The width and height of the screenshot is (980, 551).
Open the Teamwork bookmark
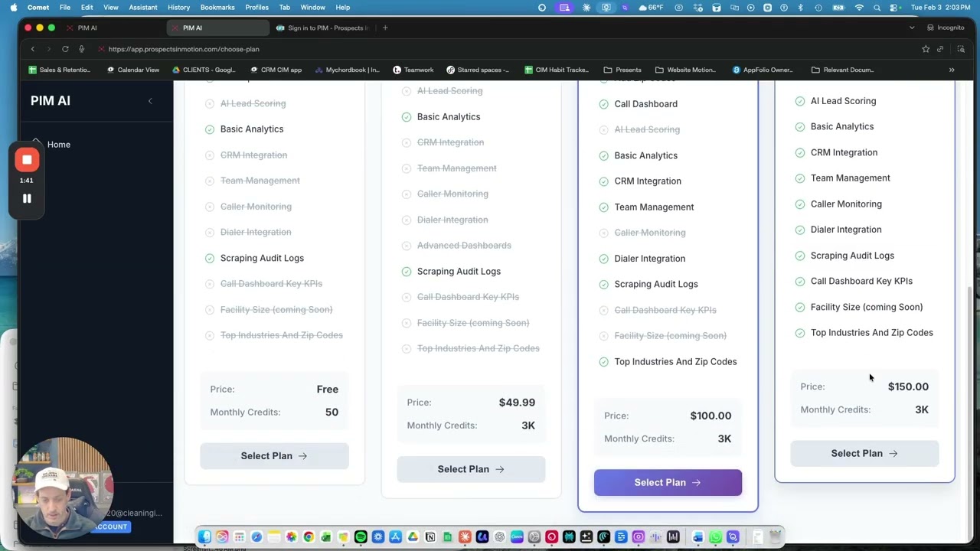[413, 70]
